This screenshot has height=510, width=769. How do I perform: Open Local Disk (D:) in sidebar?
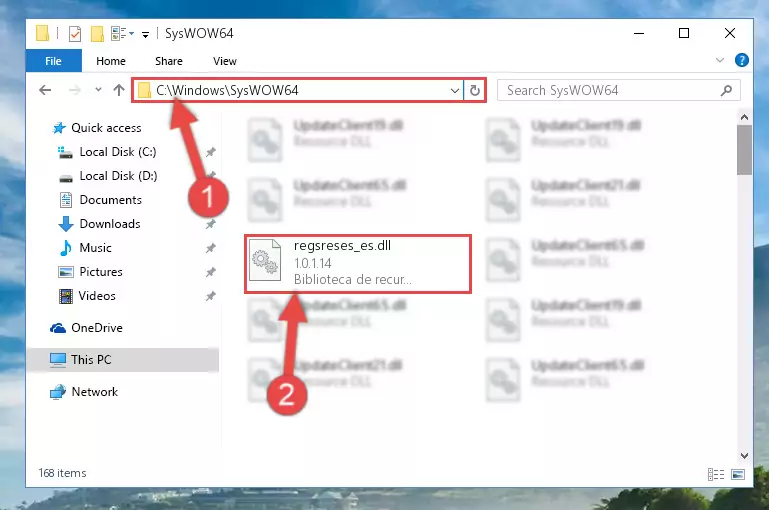(118, 176)
